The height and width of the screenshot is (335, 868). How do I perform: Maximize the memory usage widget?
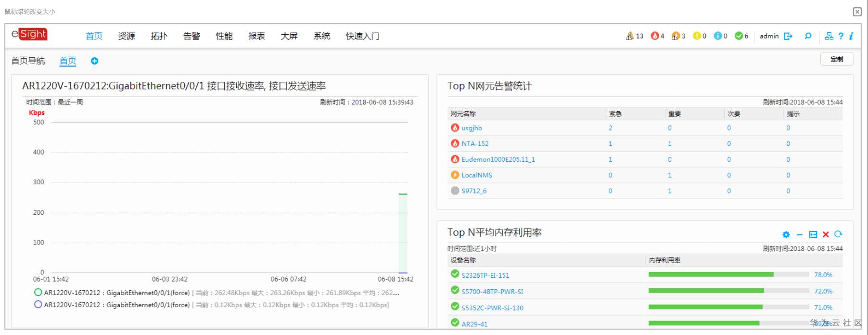click(813, 234)
